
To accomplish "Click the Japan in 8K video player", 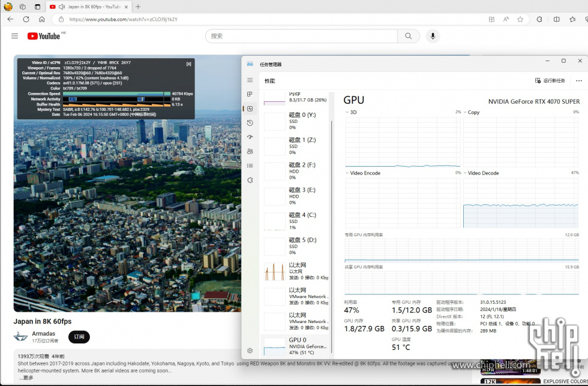I will pyautogui.click(x=127, y=183).
